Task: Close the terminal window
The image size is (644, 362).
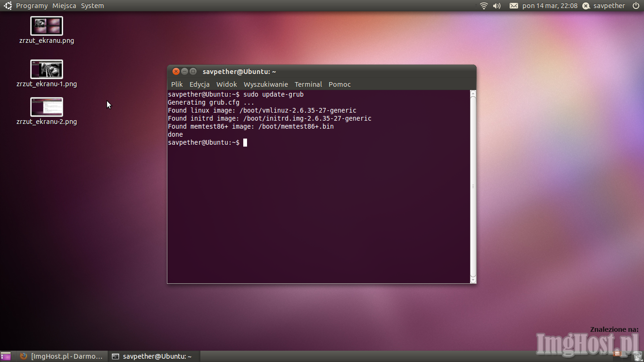Action: click(x=176, y=72)
